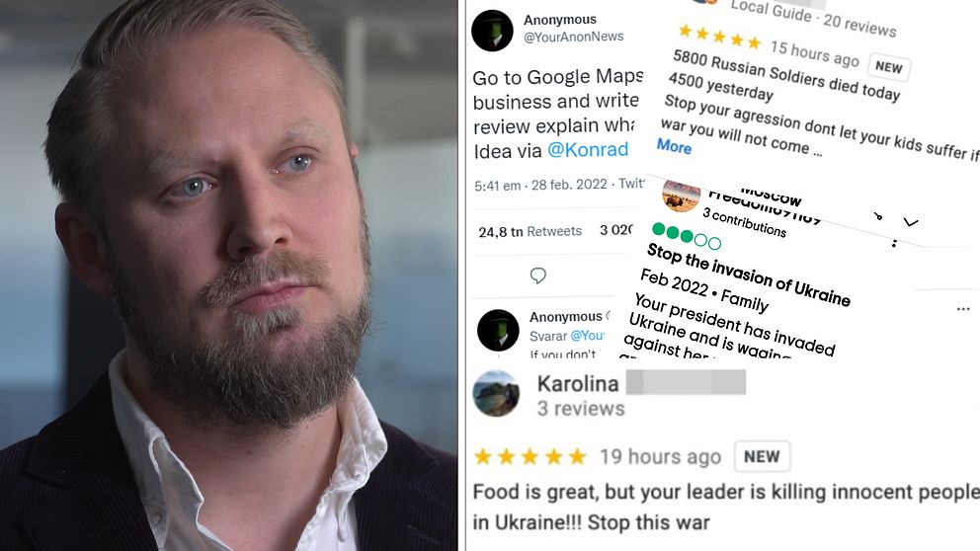Open the @Konrad mention link
This screenshot has width=980, height=551.
coord(588,150)
